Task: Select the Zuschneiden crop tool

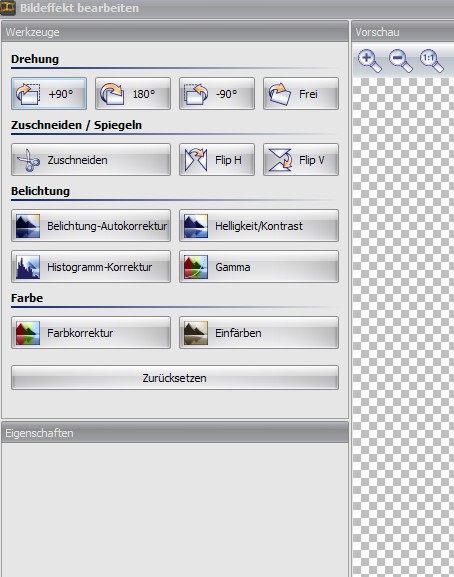Action: pyautogui.click(x=91, y=160)
